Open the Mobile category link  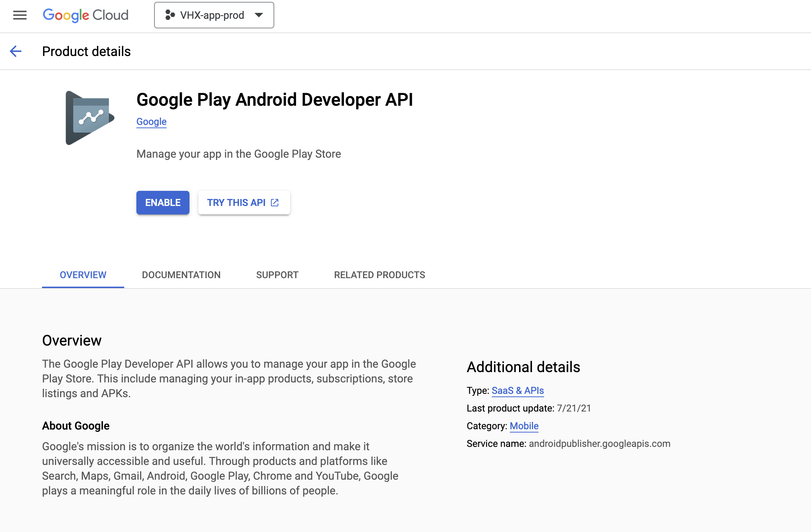(524, 426)
